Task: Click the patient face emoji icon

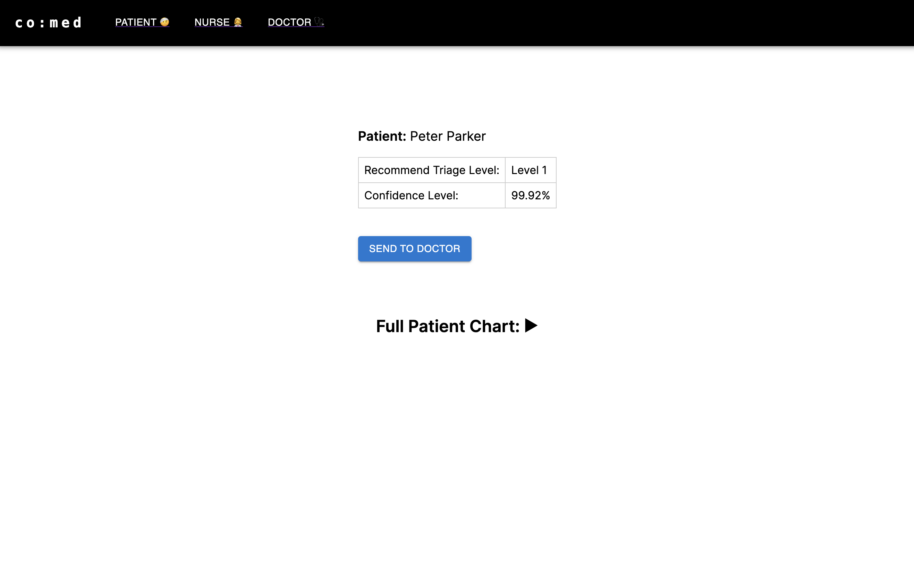Action: pyautogui.click(x=165, y=22)
